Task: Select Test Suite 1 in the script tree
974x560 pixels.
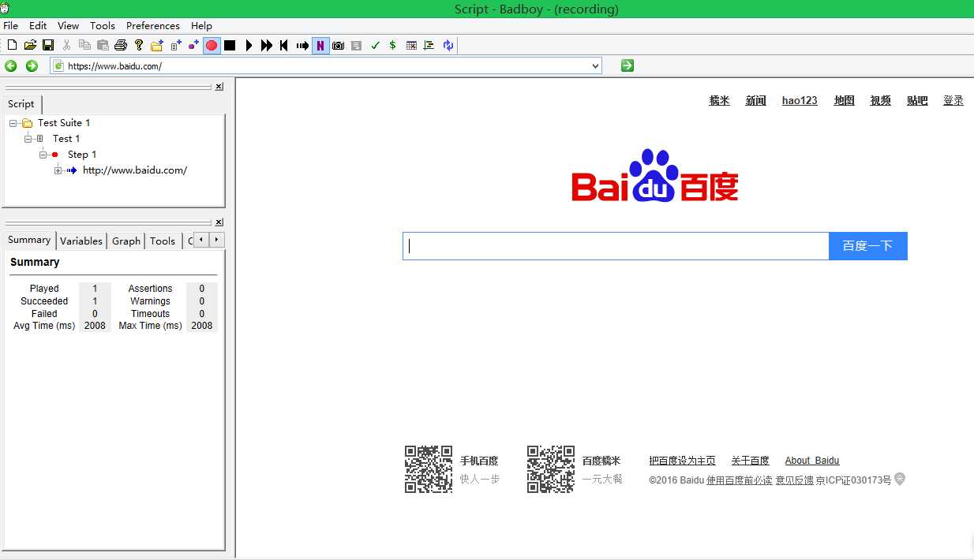Action: tap(64, 123)
